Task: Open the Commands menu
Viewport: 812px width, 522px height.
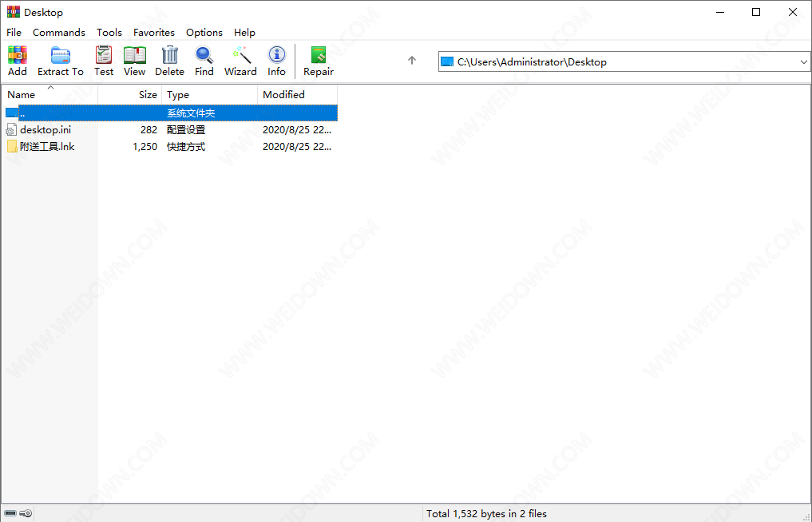Action: 59,32
